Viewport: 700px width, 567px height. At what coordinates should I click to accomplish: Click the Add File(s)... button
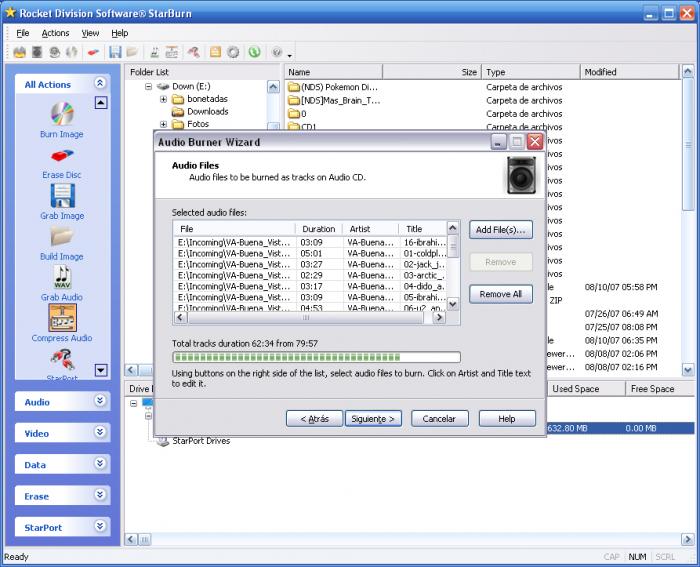500,230
